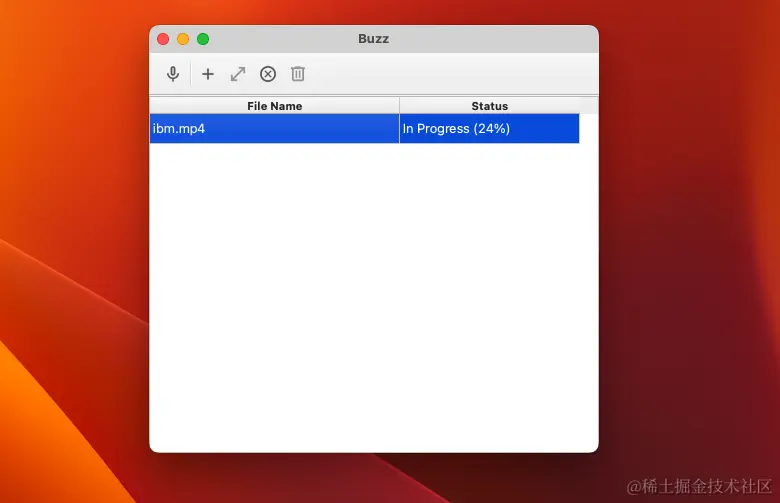Open transcript with the expand arrows icon
The width and height of the screenshot is (780, 503).
point(238,74)
